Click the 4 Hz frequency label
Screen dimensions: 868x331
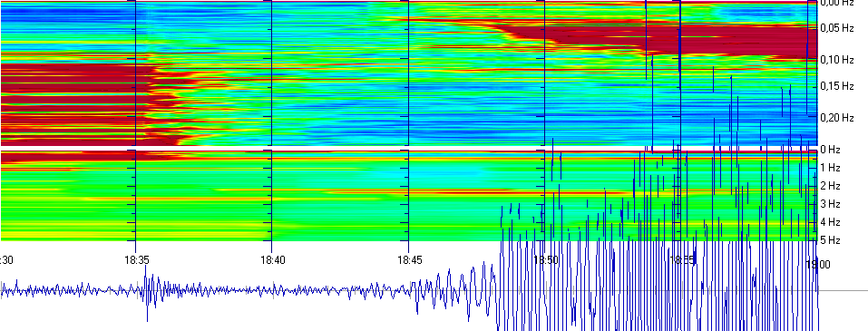(831, 222)
